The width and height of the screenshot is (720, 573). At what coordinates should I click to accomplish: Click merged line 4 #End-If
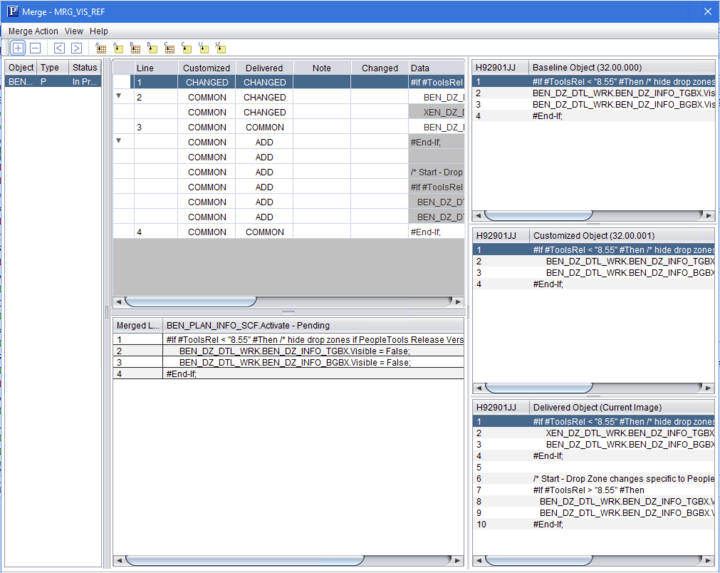pos(288,374)
